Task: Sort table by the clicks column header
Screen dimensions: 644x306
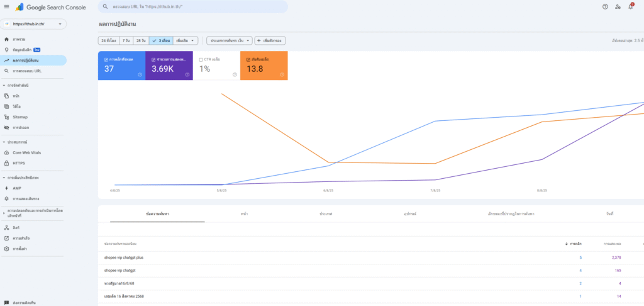Action: click(x=574, y=244)
